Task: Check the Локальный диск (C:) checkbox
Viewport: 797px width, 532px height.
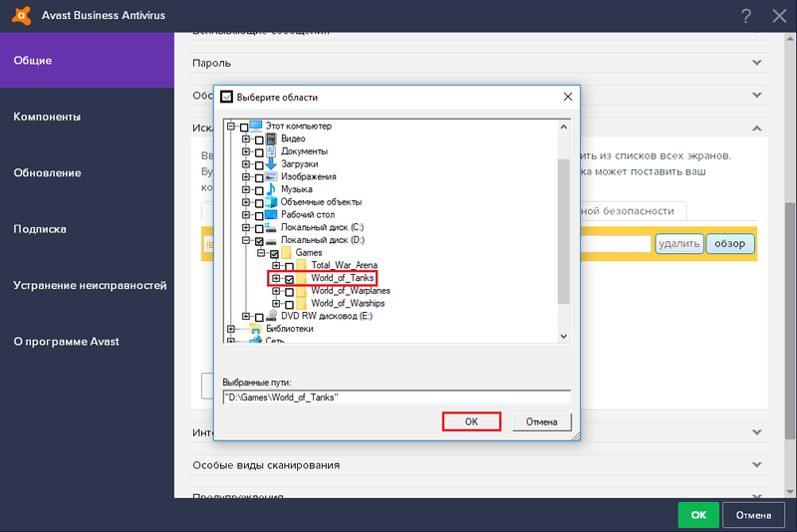Action: click(x=259, y=229)
